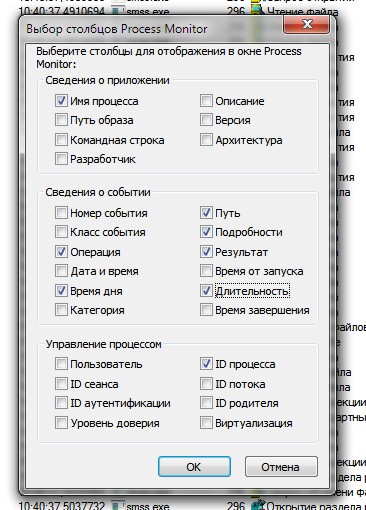Viewport: 366px width, 510px height.
Task: Uncheck the Путь column checkbox
Action: 206,212
